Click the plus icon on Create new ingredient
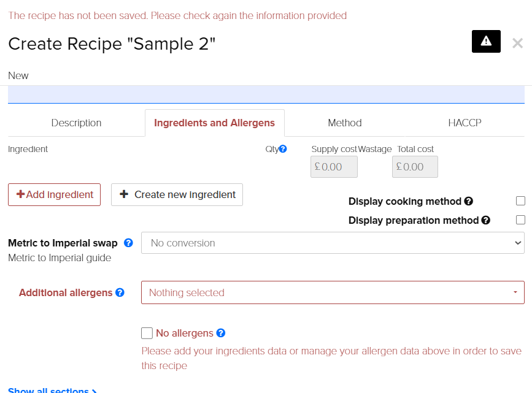 tap(125, 194)
